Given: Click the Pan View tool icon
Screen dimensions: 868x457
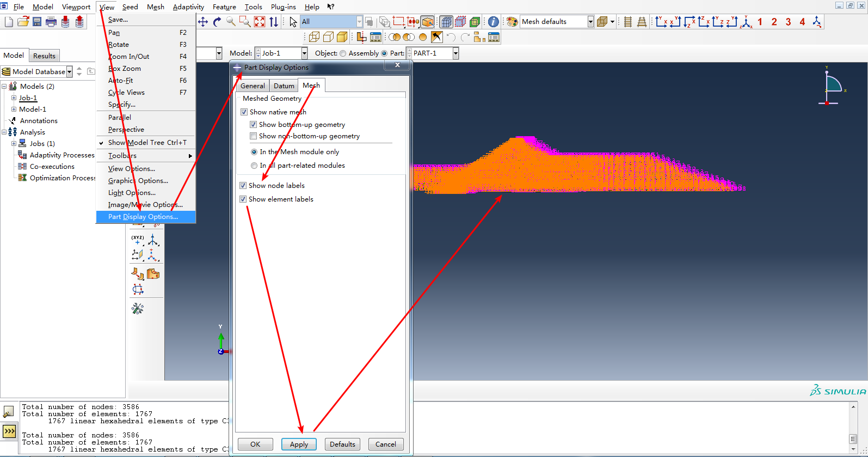Looking at the screenshot, I should point(203,22).
